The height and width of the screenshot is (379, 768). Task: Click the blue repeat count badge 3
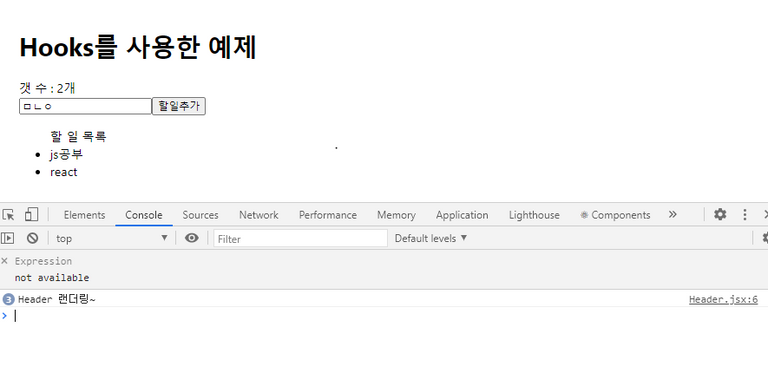point(8,299)
